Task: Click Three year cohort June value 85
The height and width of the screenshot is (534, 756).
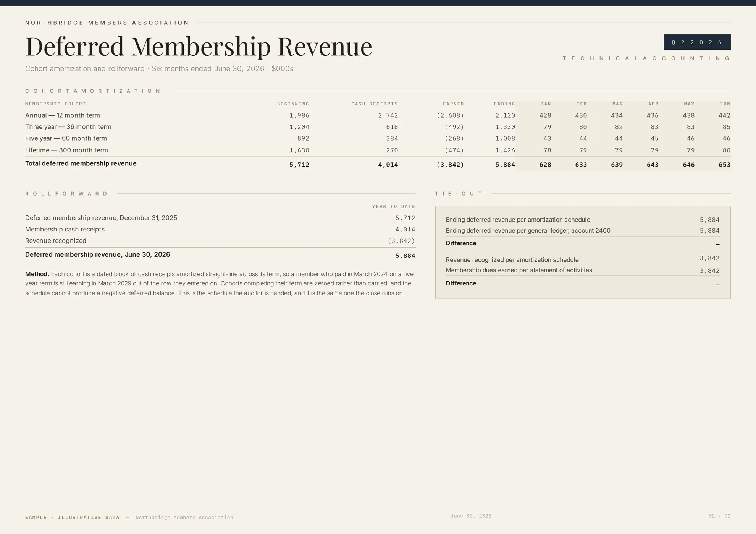Action: tap(727, 127)
